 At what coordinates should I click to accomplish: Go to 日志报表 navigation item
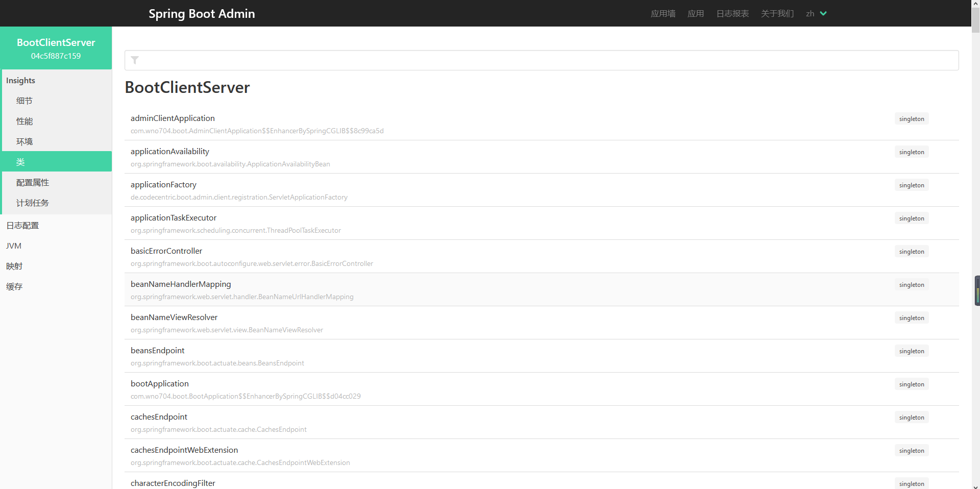coord(732,14)
